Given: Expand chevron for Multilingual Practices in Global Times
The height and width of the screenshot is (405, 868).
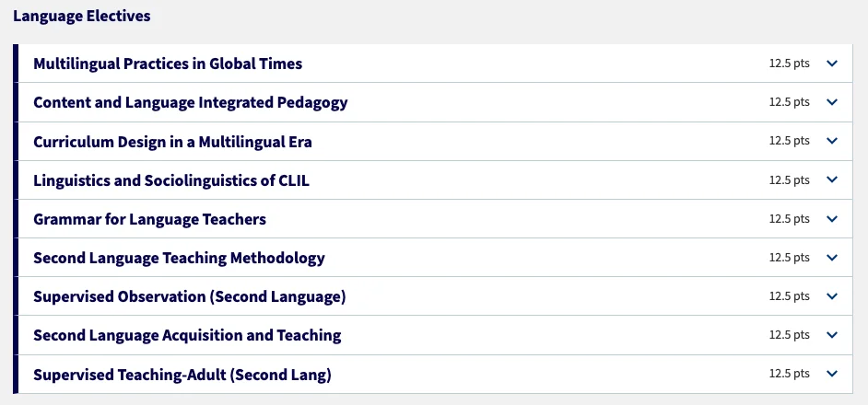Looking at the screenshot, I should [x=833, y=64].
